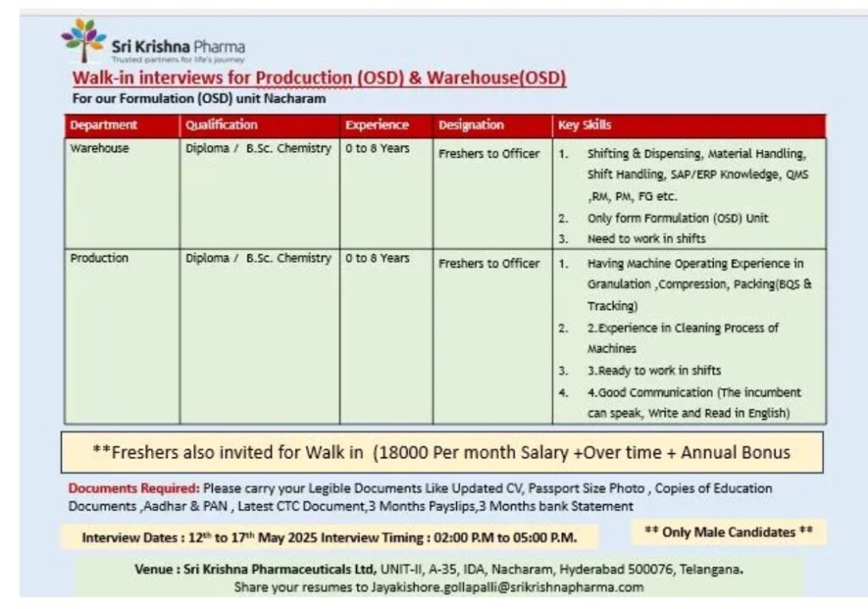The width and height of the screenshot is (868, 609).
Task: Click '0 to 8 Years' in Warehouse row
Action: (377, 148)
